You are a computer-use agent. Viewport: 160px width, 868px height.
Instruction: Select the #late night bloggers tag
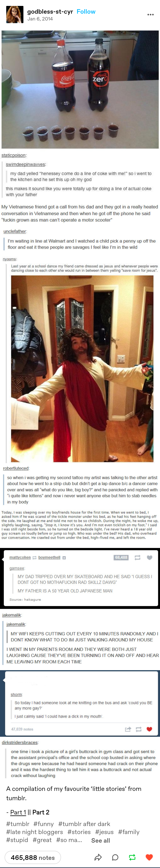click(34, 832)
